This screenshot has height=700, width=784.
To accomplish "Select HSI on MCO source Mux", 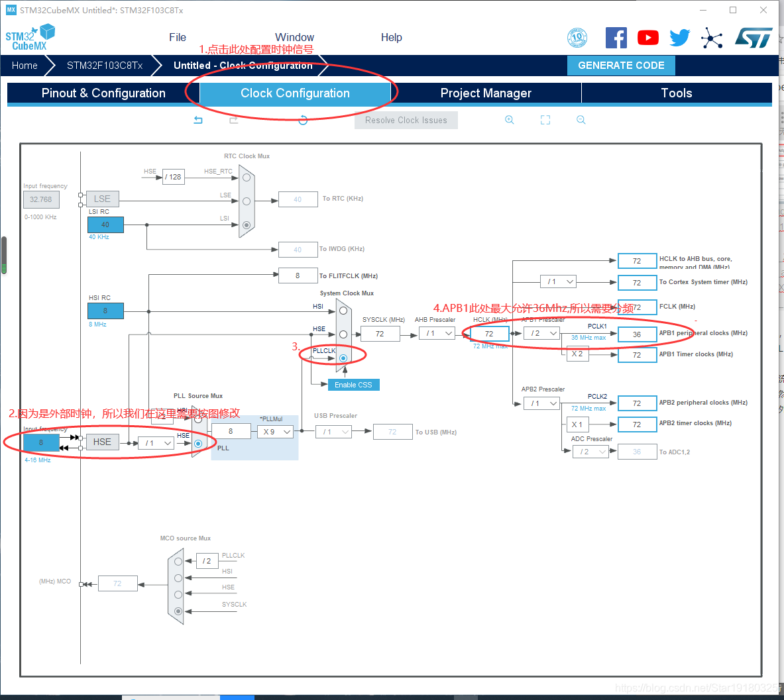I will pos(178,578).
